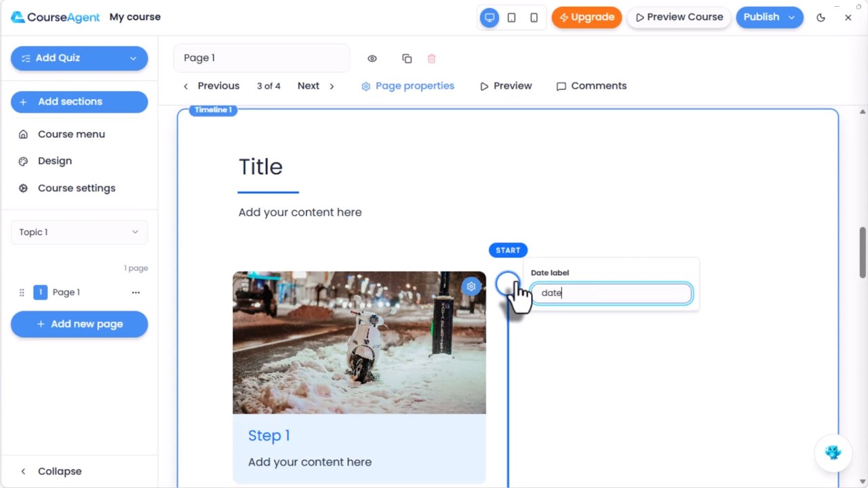This screenshot has width=868, height=488.
Task: Click 'Add your content here' under Title
Action: (300, 212)
